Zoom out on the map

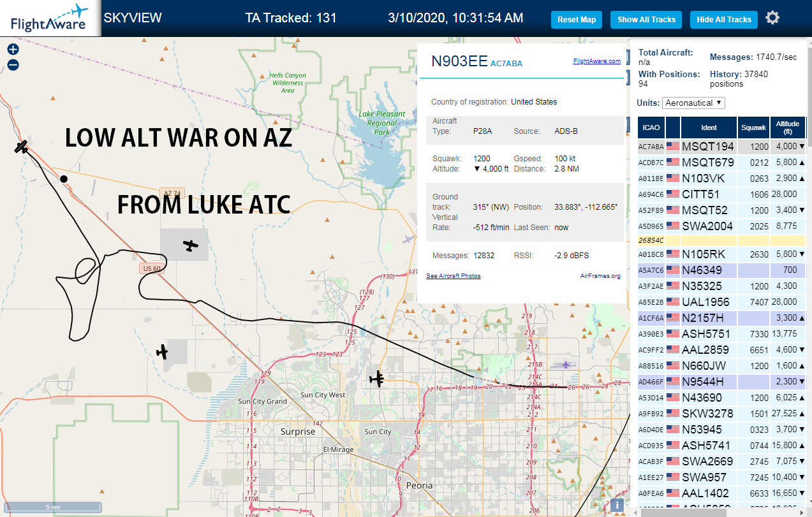(x=13, y=64)
